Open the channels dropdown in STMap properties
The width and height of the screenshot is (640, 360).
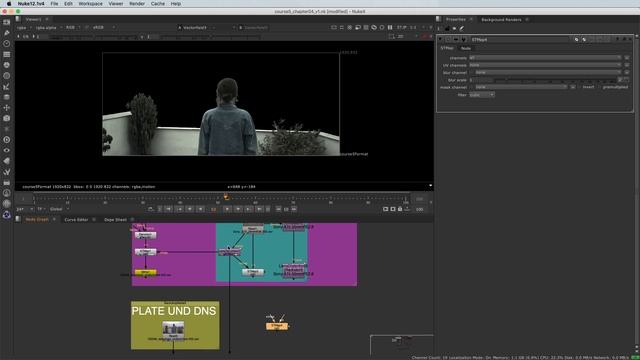(x=545, y=58)
